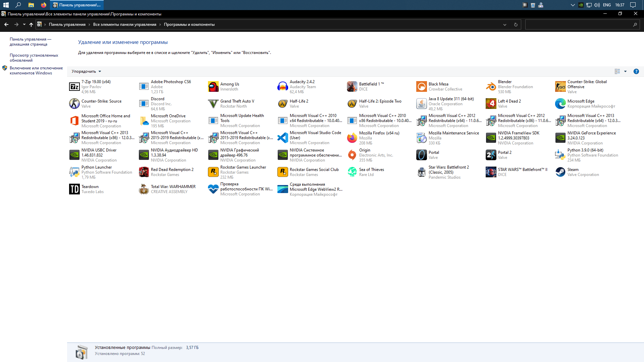The height and width of the screenshot is (362, 644).
Task: Click the STAR WARS Battlefront II icon
Action: coord(491,172)
